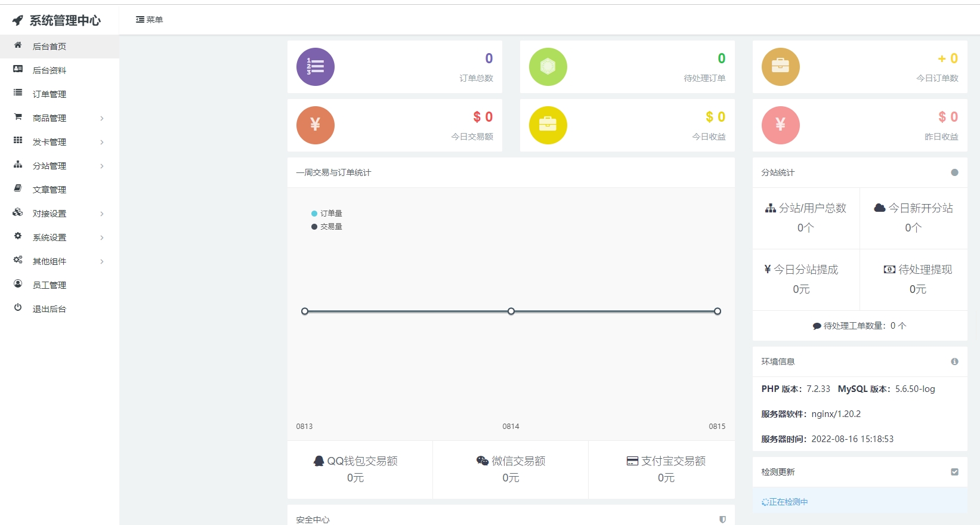Click the shopping cart icon for 商品管理

18,117
